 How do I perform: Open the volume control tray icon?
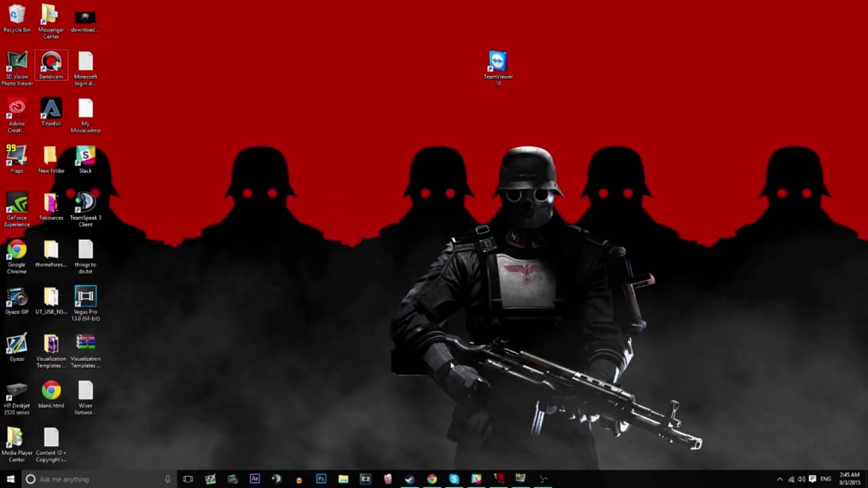coord(802,479)
